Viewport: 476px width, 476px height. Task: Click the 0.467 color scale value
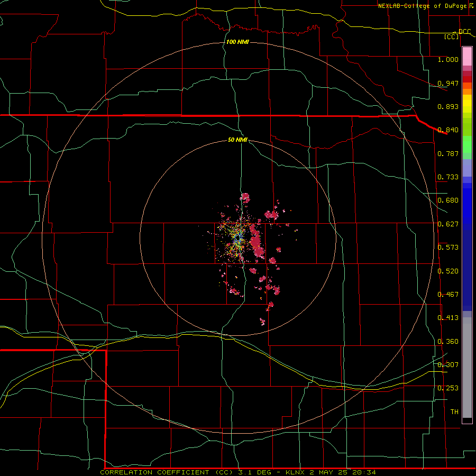(x=448, y=295)
